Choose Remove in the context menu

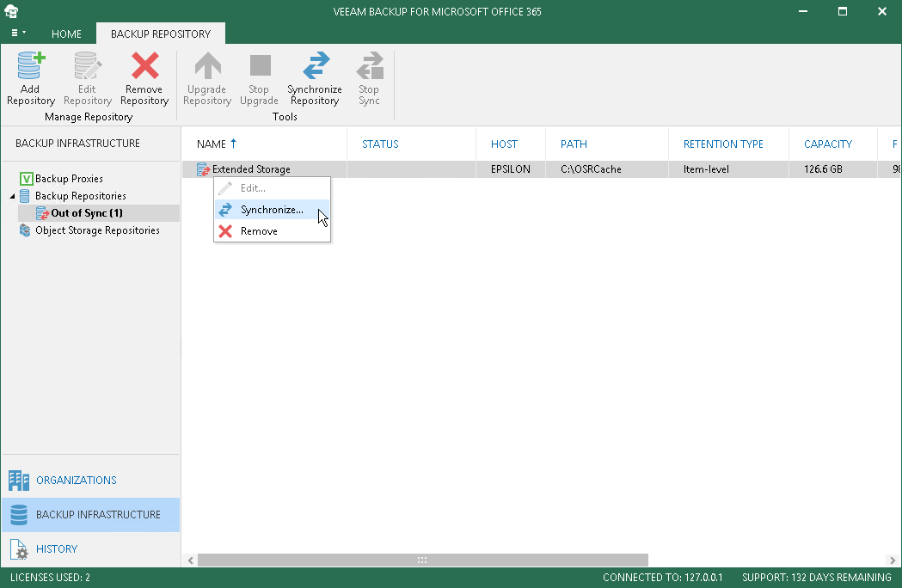click(x=272, y=231)
